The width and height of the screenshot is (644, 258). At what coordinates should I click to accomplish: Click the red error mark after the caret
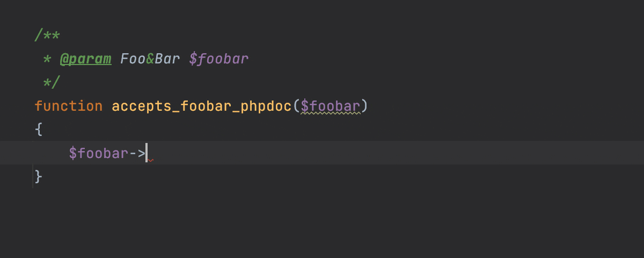(151, 160)
